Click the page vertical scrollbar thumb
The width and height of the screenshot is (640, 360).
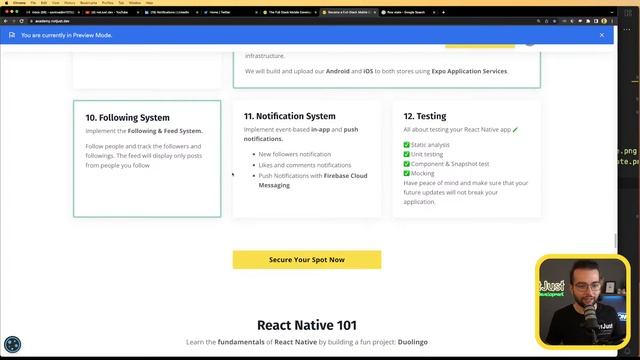(x=615, y=240)
